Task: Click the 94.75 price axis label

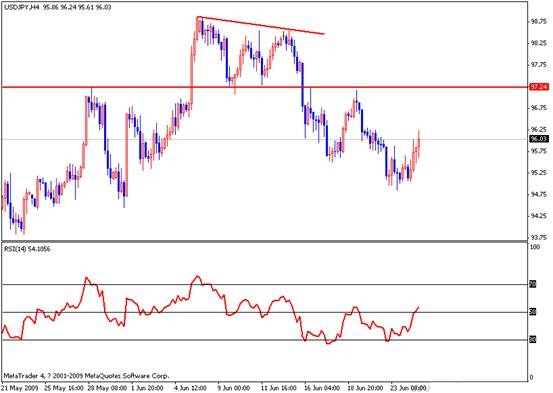Action: click(539, 194)
